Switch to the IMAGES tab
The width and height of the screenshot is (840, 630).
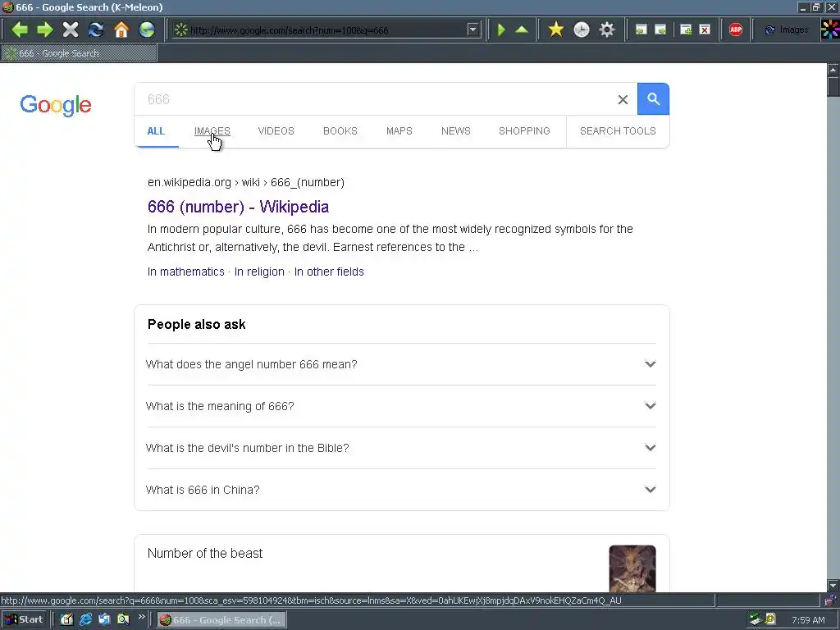coord(212,131)
